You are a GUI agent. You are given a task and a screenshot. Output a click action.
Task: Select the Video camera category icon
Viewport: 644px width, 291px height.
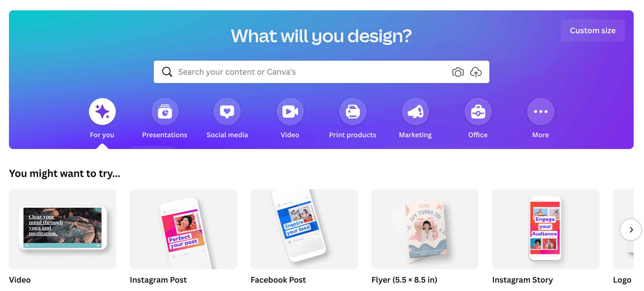pos(290,112)
